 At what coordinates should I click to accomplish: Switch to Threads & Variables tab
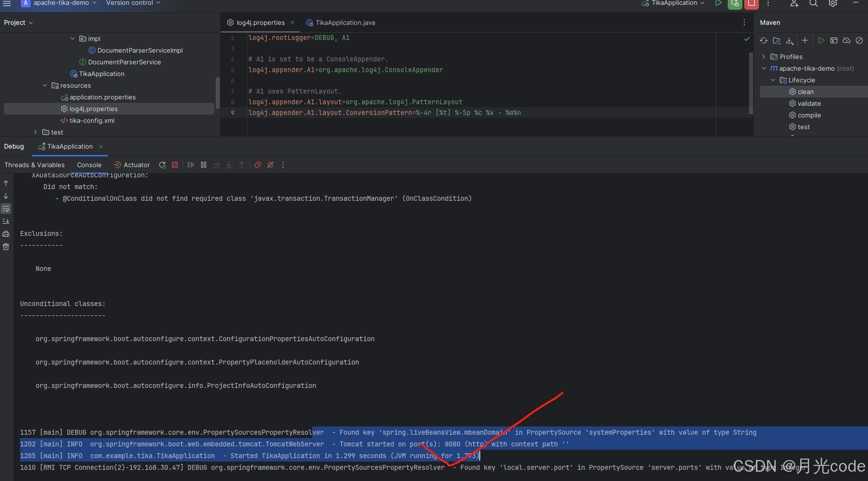[x=35, y=165]
